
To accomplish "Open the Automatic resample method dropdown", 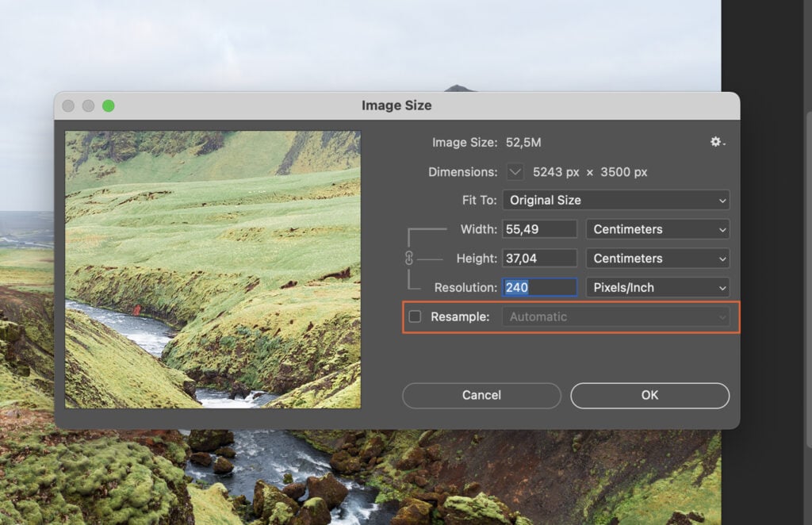I will point(617,316).
